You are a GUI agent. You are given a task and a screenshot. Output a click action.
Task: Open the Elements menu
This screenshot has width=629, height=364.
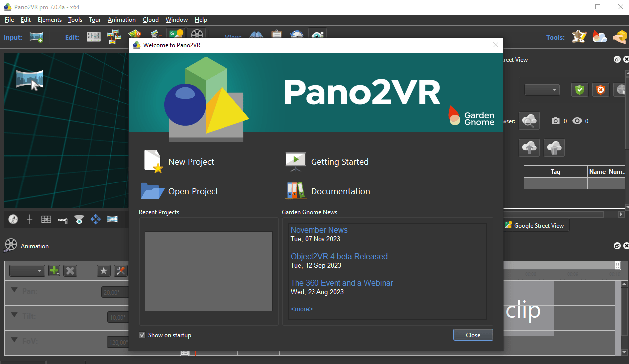pyautogui.click(x=50, y=20)
